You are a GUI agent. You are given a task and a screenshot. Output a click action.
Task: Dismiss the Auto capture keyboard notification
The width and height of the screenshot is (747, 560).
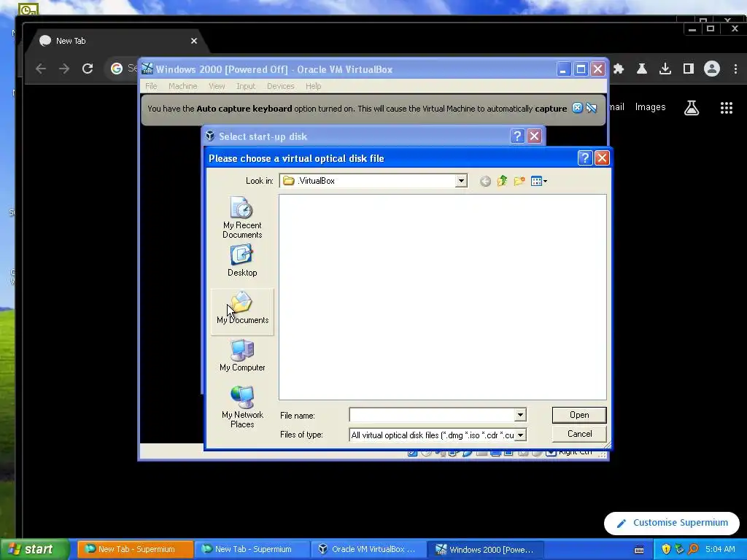(577, 108)
